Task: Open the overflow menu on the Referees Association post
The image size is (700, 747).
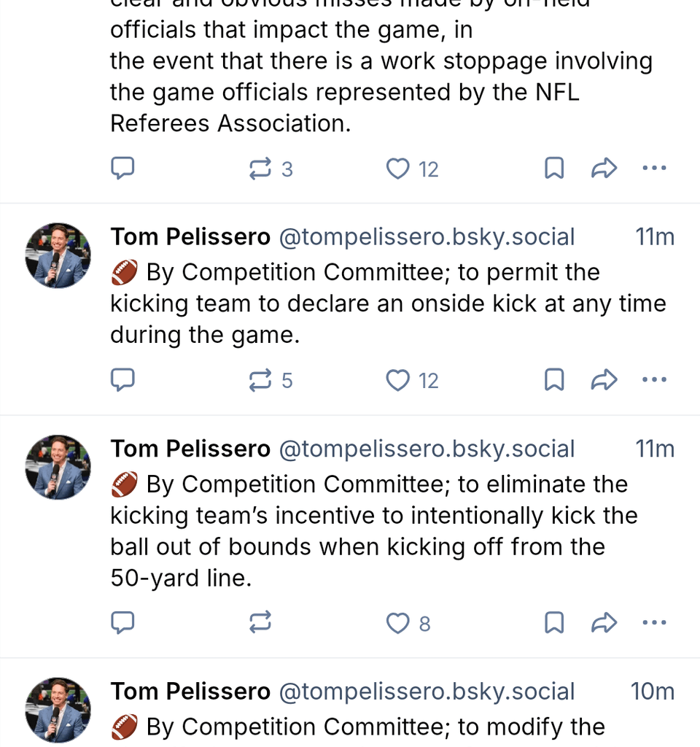Action: [x=654, y=168]
